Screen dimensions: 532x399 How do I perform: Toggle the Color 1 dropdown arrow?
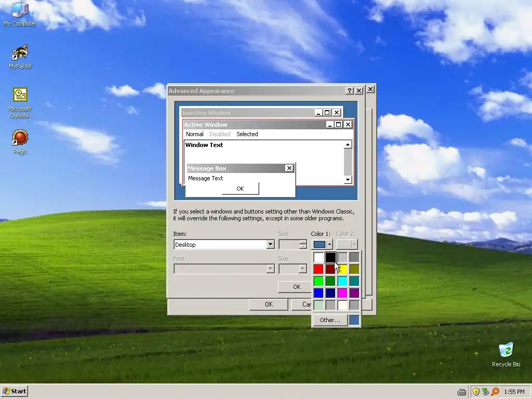point(329,244)
